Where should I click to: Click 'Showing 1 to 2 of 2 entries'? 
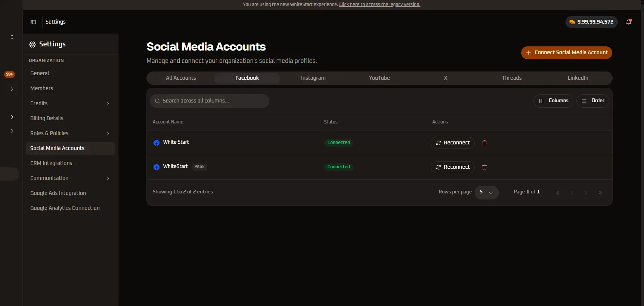pyautogui.click(x=183, y=192)
